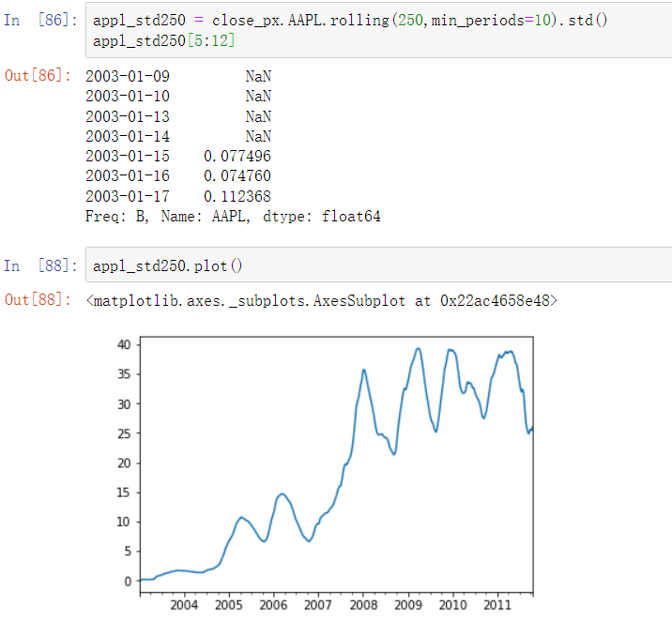Click the y-axis label 20
This screenshot has height=621, width=672.
pos(124,463)
